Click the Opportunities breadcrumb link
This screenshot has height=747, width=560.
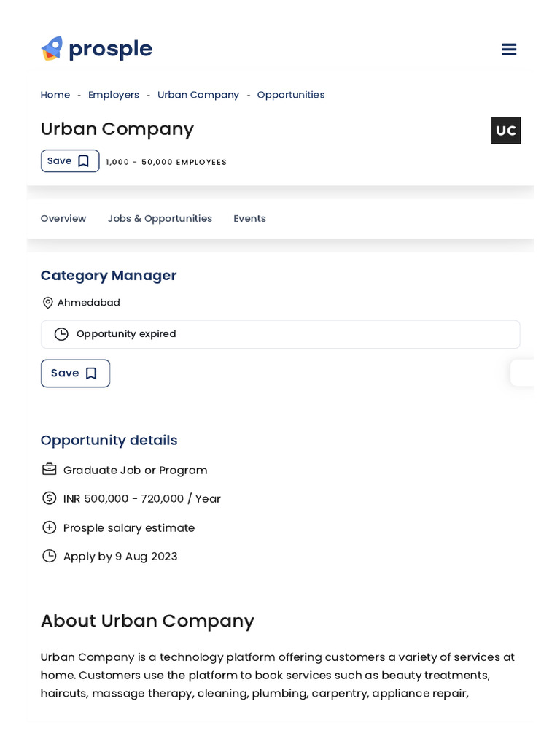(x=291, y=95)
